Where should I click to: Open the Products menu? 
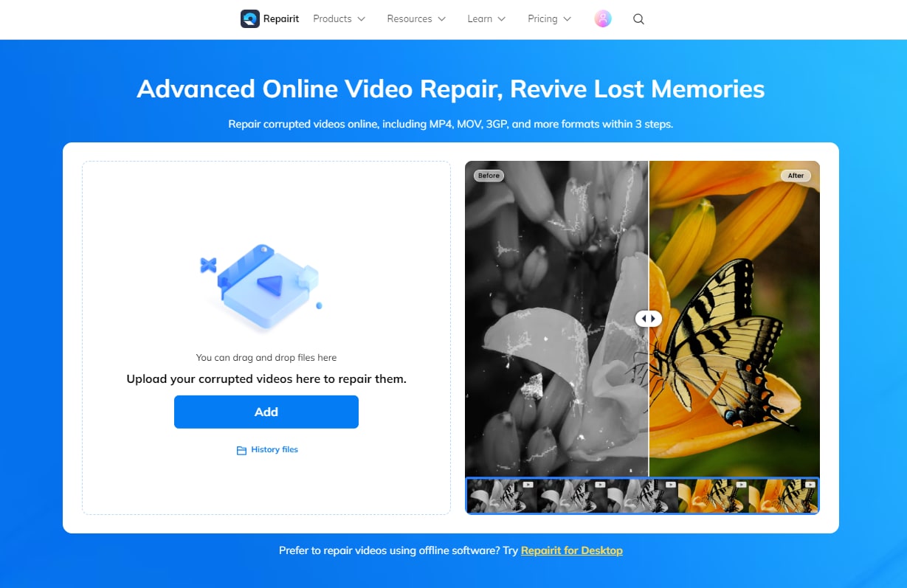pyautogui.click(x=339, y=19)
